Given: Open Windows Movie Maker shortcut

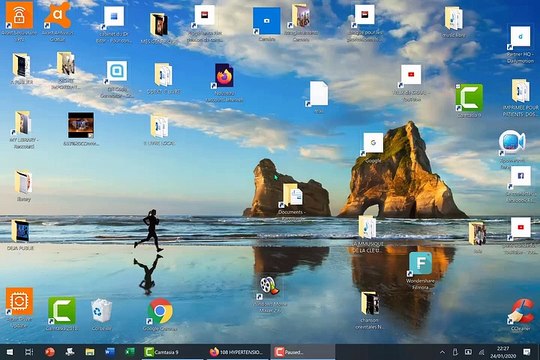Looking at the screenshot, I should click(x=269, y=287).
